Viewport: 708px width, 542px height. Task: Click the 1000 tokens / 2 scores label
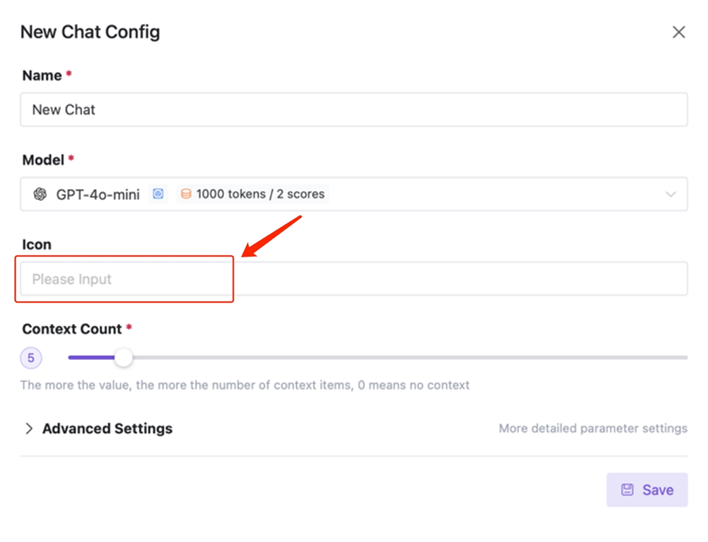(260, 194)
